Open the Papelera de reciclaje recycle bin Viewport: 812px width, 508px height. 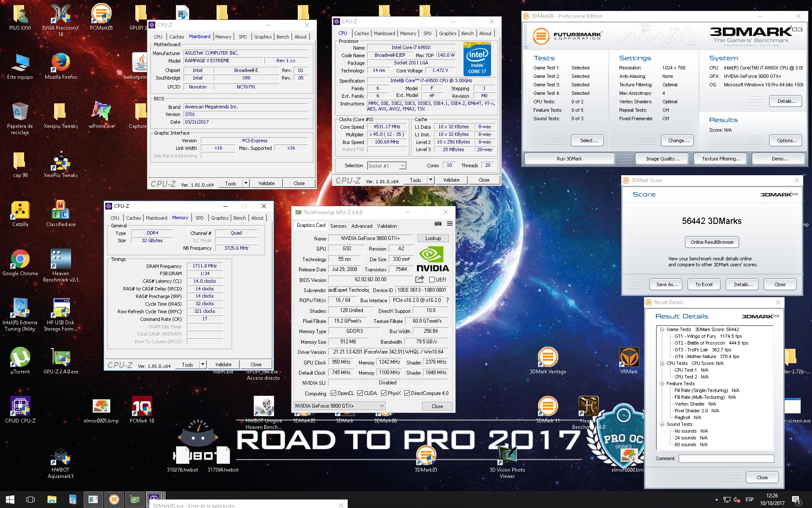pyautogui.click(x=20, y=119)
